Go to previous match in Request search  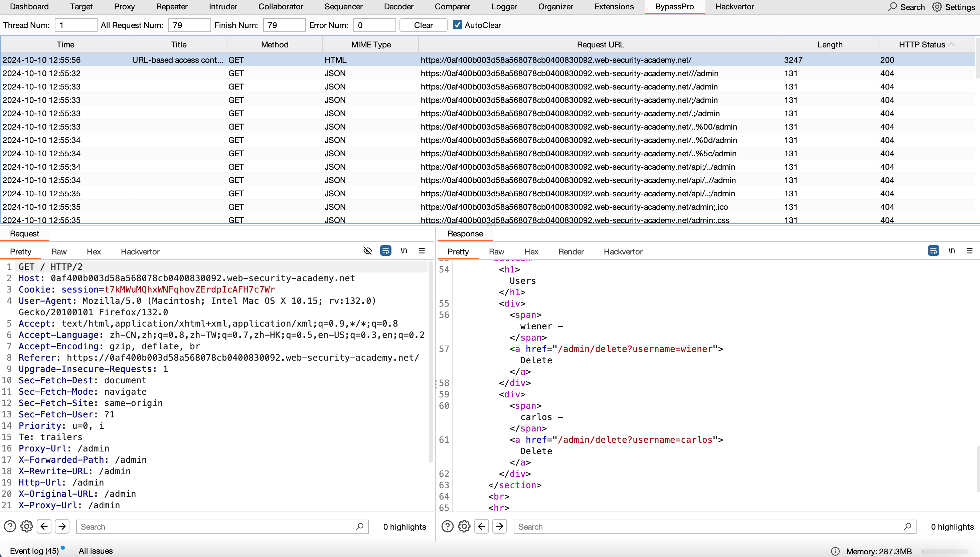click(44, 526)
